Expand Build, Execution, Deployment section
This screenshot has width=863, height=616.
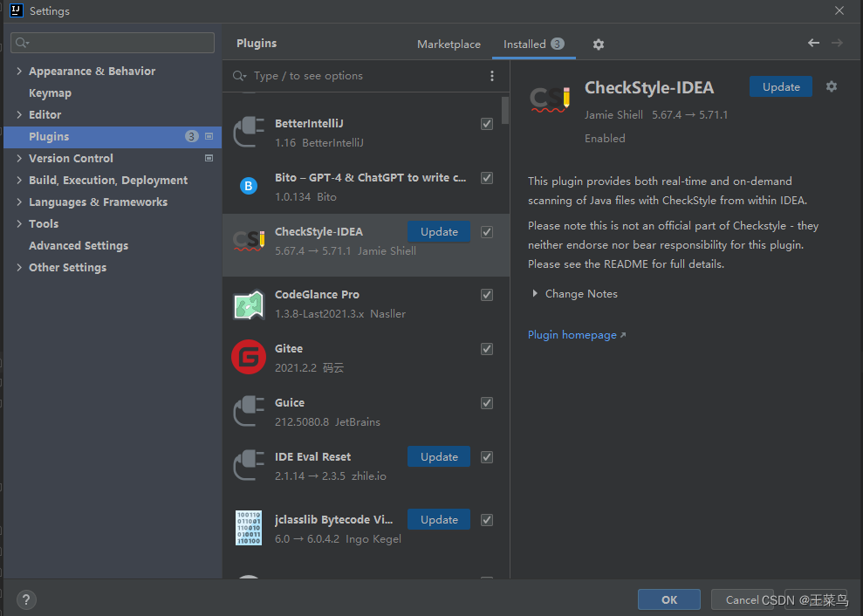click(x=19, y=180)
